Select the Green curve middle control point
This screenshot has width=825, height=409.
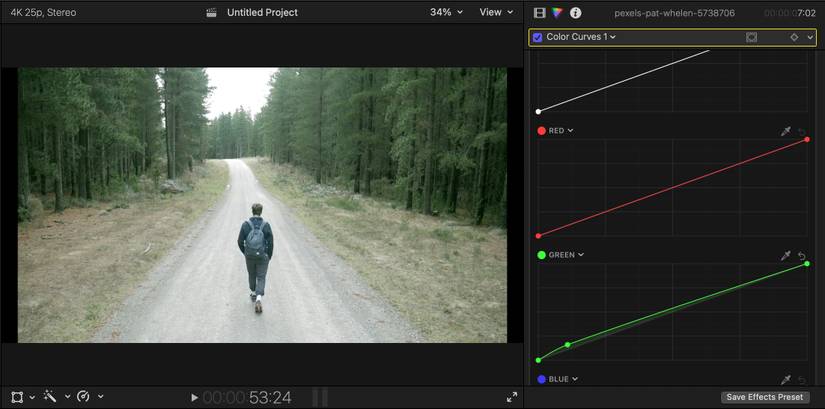click(x=567, y=345)
